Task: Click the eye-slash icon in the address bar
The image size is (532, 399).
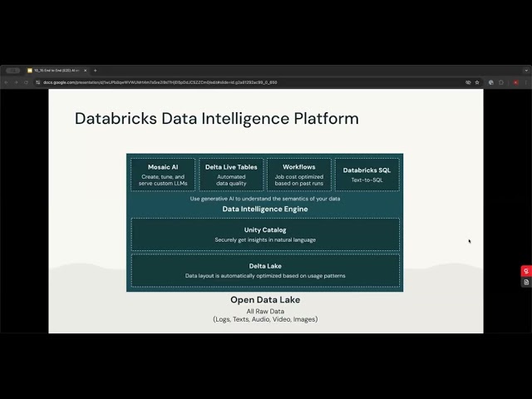Action: click(468, 82)
